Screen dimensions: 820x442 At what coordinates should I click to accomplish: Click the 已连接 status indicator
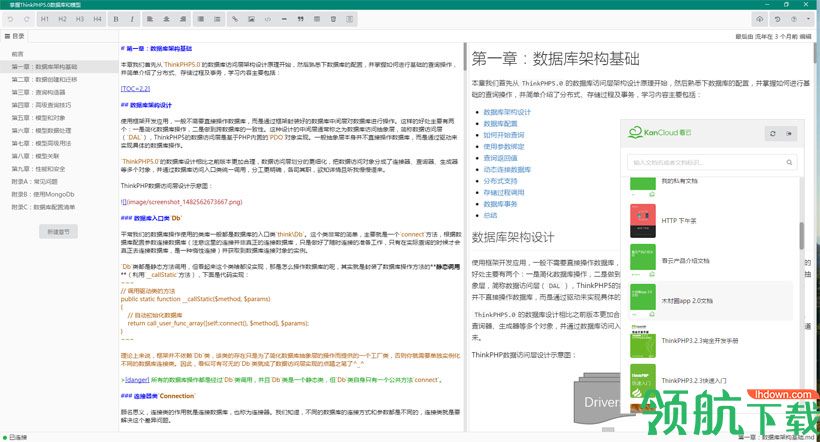coord(15,437)
